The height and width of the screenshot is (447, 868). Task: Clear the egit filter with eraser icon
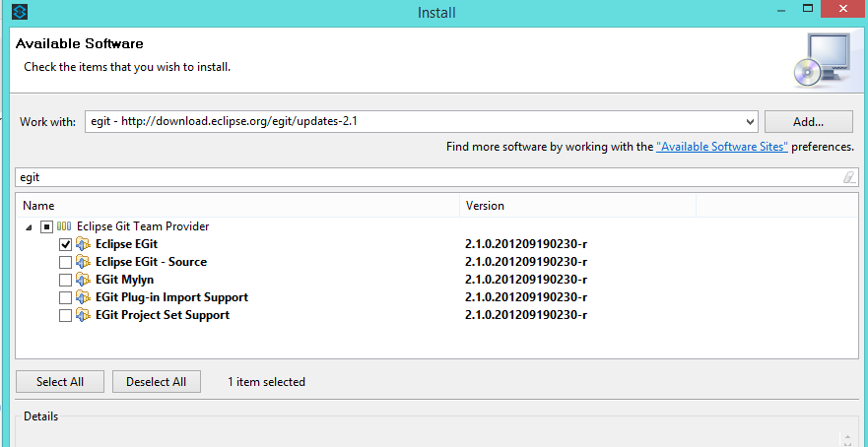coord(848,177)
